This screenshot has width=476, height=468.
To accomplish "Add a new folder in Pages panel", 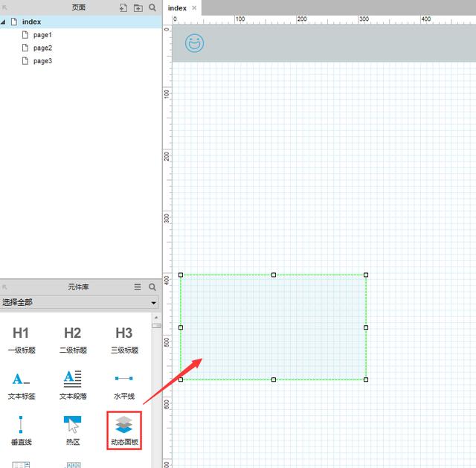I will tap(138, 8).
